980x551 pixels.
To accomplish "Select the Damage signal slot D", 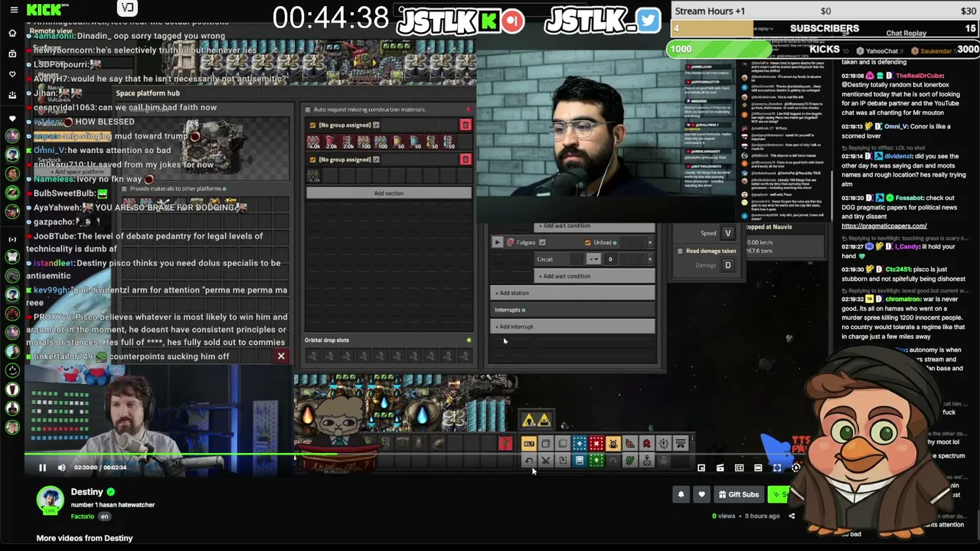I will coord(728,266).
